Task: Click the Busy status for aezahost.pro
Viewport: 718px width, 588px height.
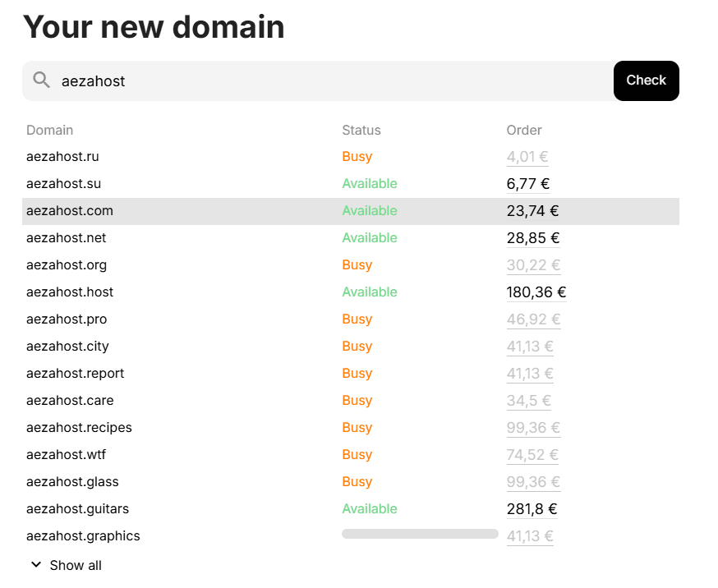Action: [357, 319]
